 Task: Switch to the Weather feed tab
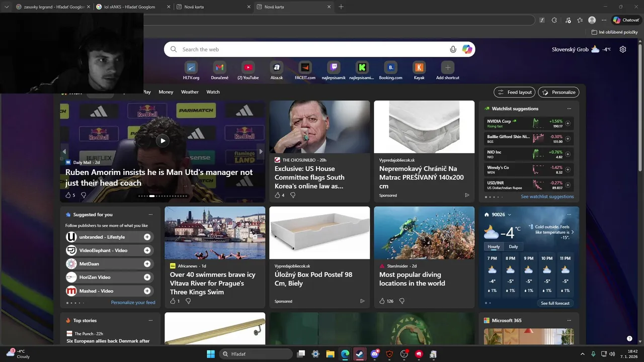[190, 92]
